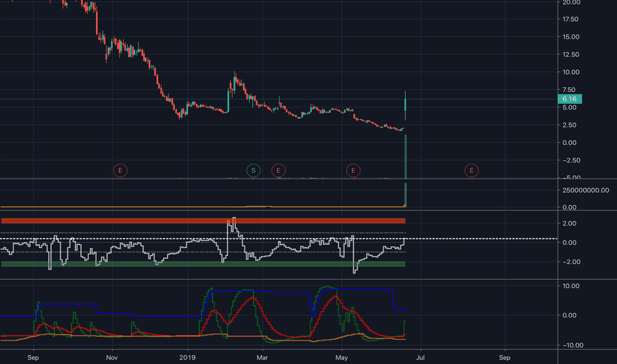Select the 7.50 price axis label
Image resolution: width=617 pixels, height=364 pixels.
(569, 90)
